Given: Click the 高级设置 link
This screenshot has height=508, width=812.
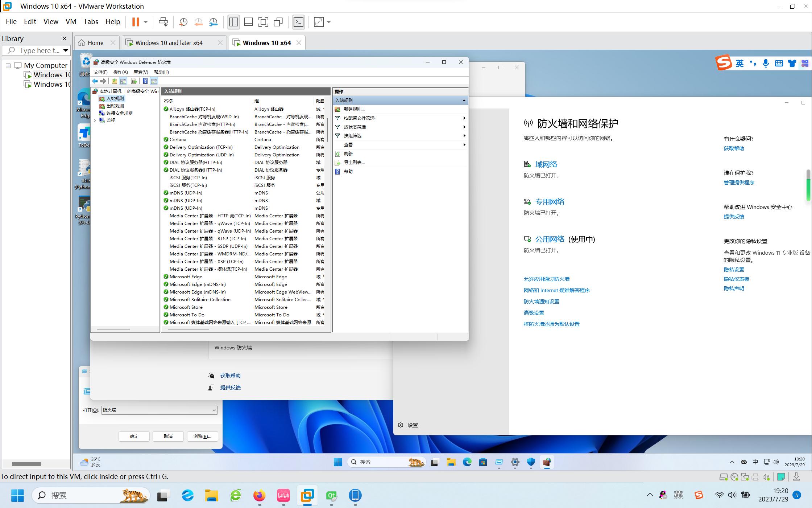Looking at the screenshot, I should [534, 313].
